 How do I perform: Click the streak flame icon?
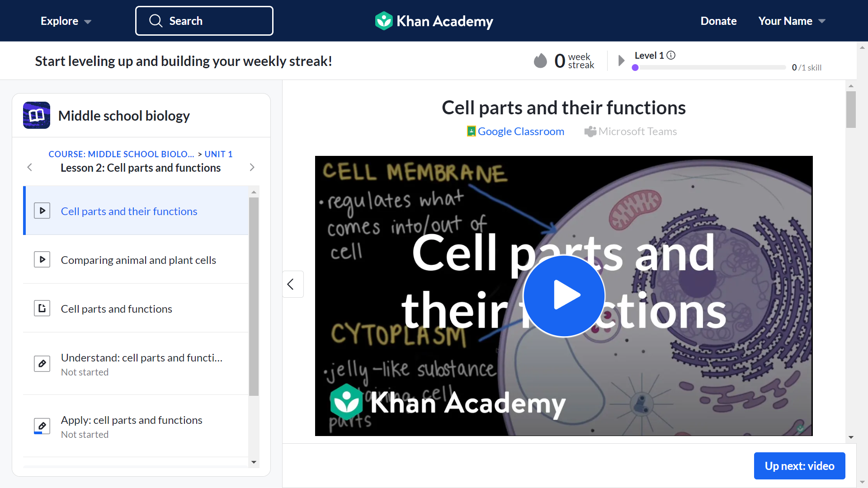tap(540, 61)
